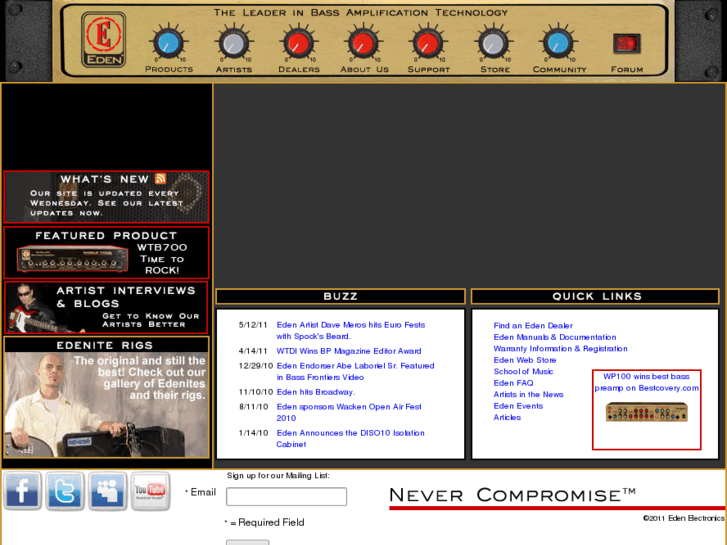Click the About Us menu label
This screenshot has height=545, width=727.
click(364, 69)
